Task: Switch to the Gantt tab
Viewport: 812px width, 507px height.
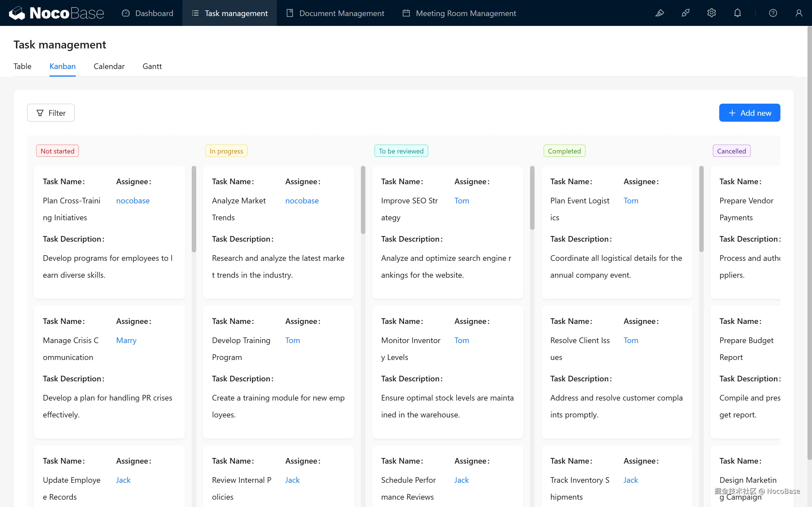Action: 152,66
